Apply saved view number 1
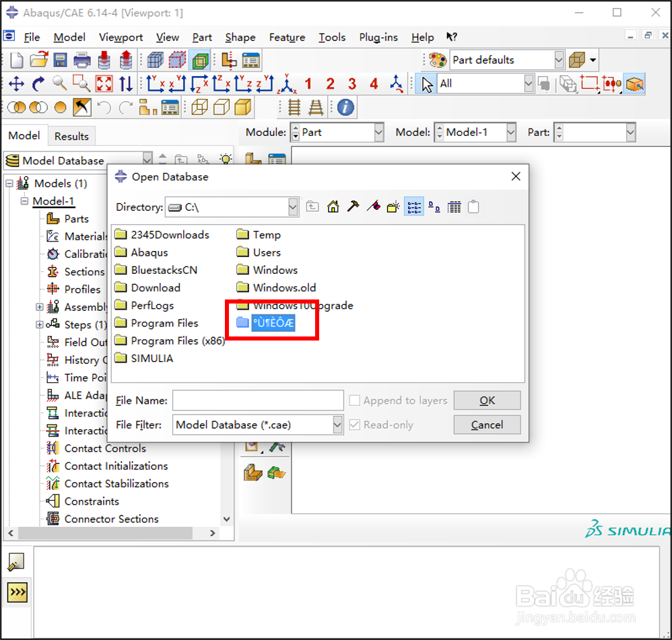 pos(308,83)
